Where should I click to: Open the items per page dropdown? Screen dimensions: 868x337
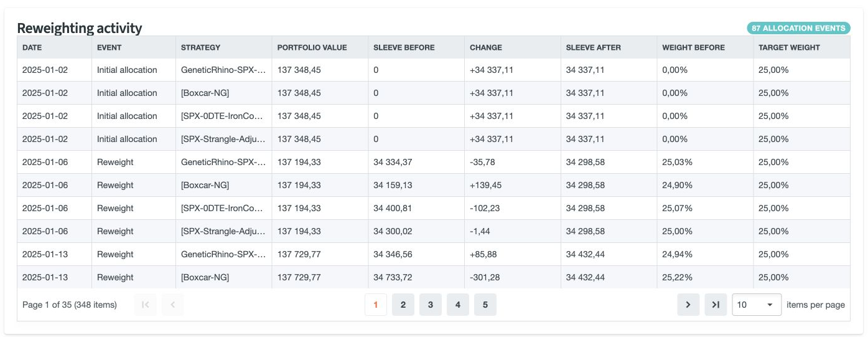[757, 305]
